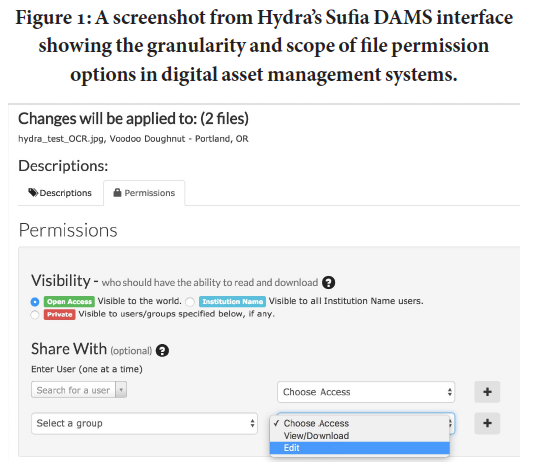Screen dimensions: 541x474
Task: Click the blue Institution Name badge
Action: (x=232, y=302)
